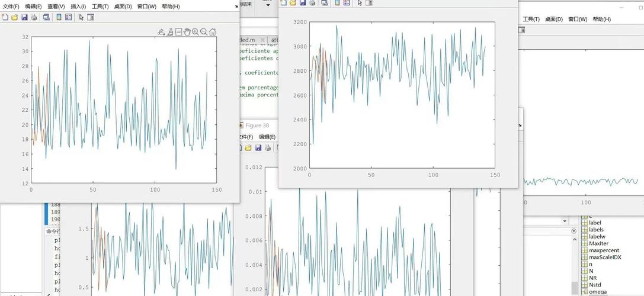Select the MaxIter variable in workspace

[x=598, y=243]
